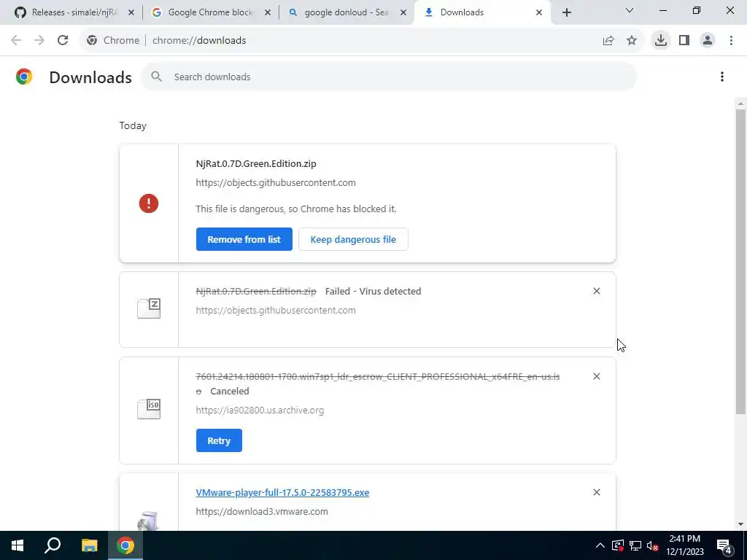Viewport: 747px width, 560px height.
Task: Click the Today date heading
Action: click(x=133, y=125)
